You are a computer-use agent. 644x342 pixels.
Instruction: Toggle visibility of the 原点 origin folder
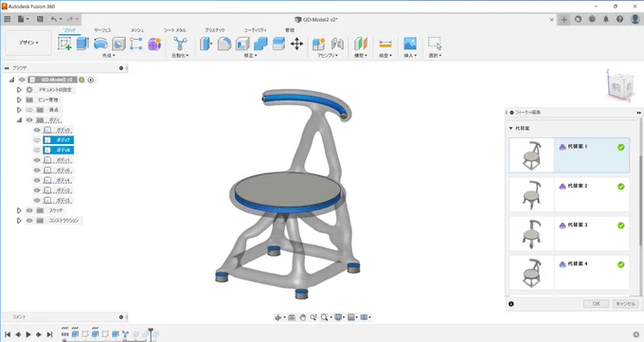[x=29, y=110]
